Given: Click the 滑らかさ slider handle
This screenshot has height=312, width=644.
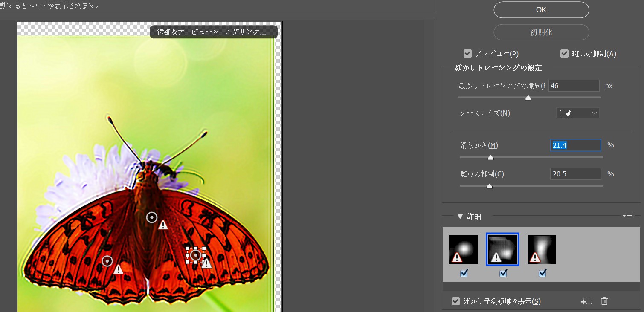Looking at the screenshot, I should pos(490,158).
